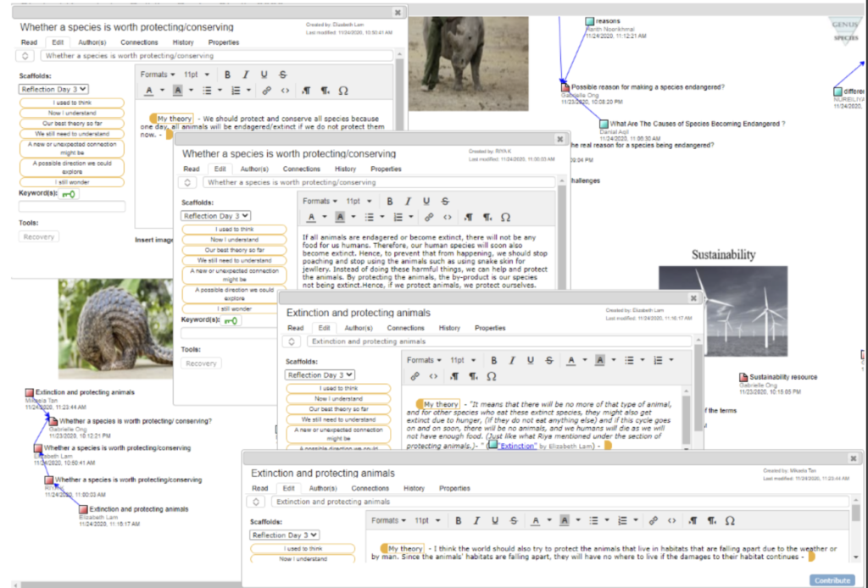The height and width of the screenshot is (588, 868).
Task: Toggle underline in Elizabeth Lam's 'Whether a species' note
Action: coord(264,75)
